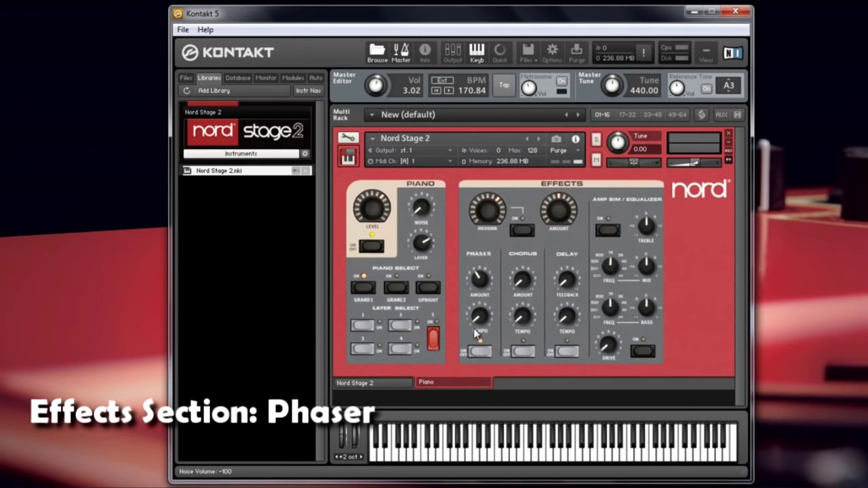Open the New (default) multi dropdown arrow
Viewport: 868px width, 488px height.
click(x=371, y=115)
